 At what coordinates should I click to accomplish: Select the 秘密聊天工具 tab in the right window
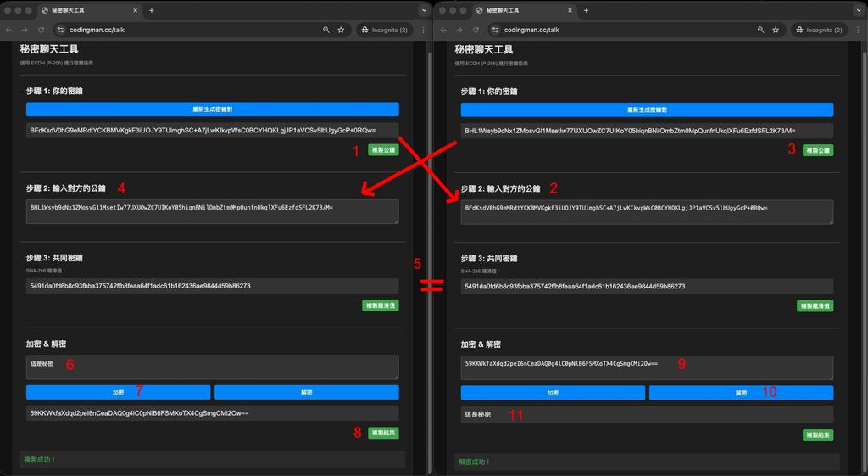tap(519, 10)
